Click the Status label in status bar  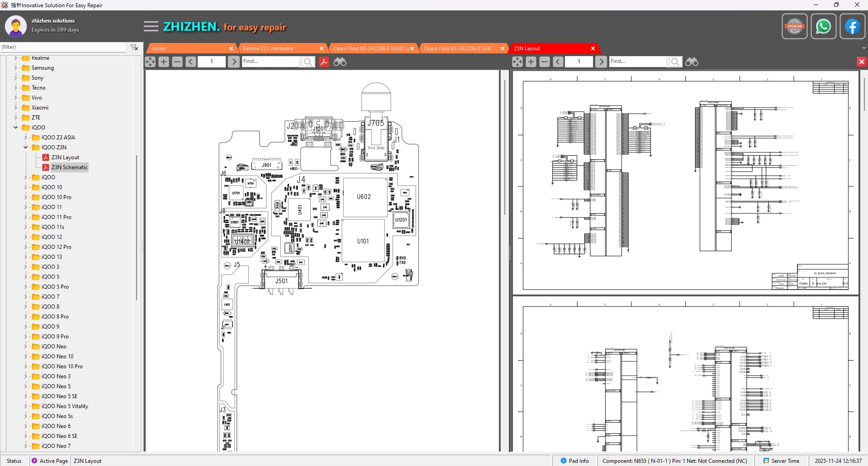pyautogui.click(x=14, y=461)
